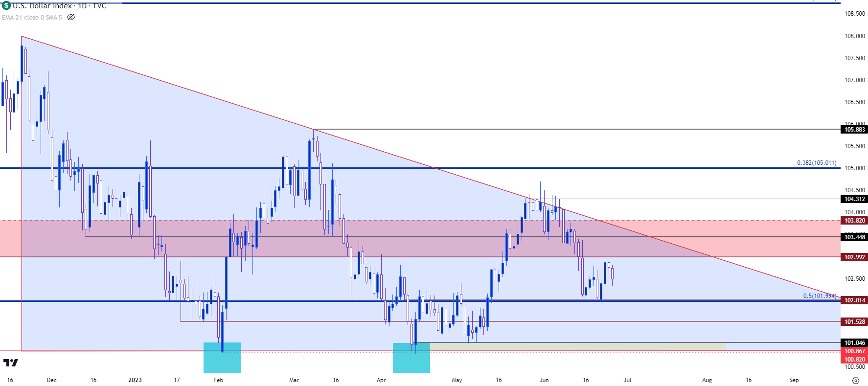Click the EMA 21 close 0 SMA 5 legend
This screenshot has width=868, height=386.
coord(32,17)
